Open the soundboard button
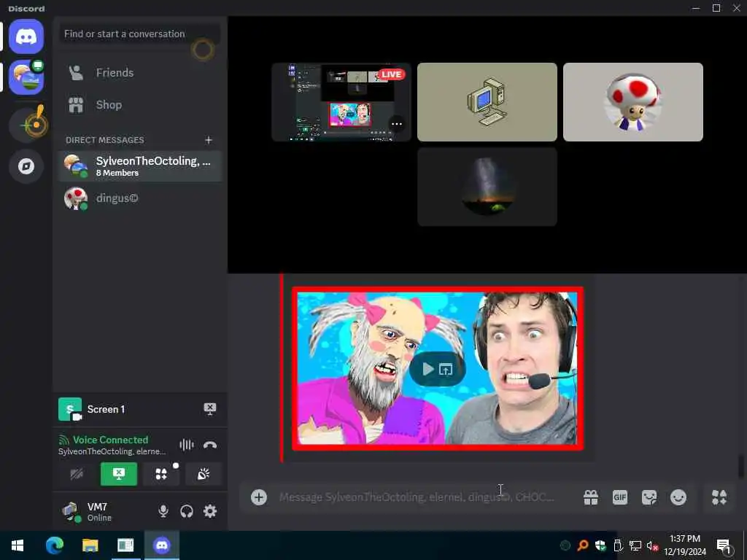 click(x=204, y=474)
